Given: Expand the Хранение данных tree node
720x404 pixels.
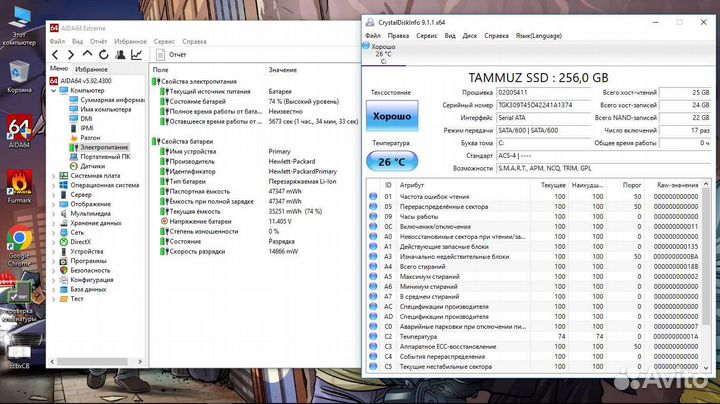Looking at the screenshot, I should point(54,223).
